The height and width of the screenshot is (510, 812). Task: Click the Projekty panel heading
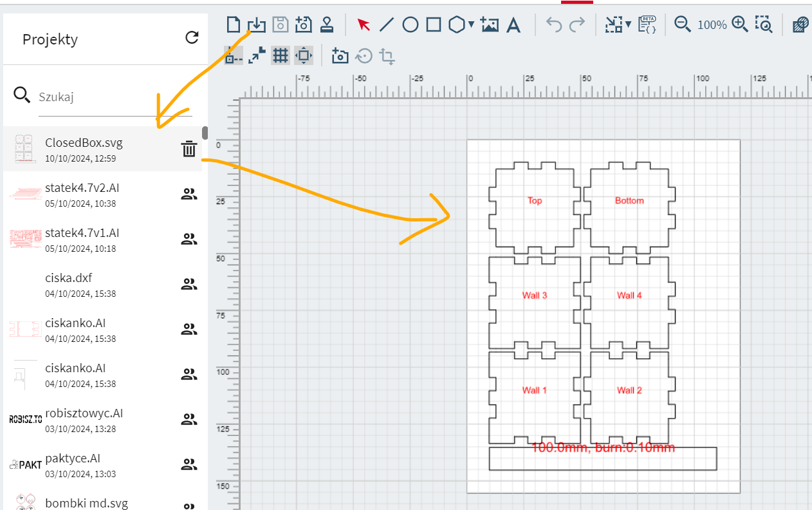[x=50, y=39]
